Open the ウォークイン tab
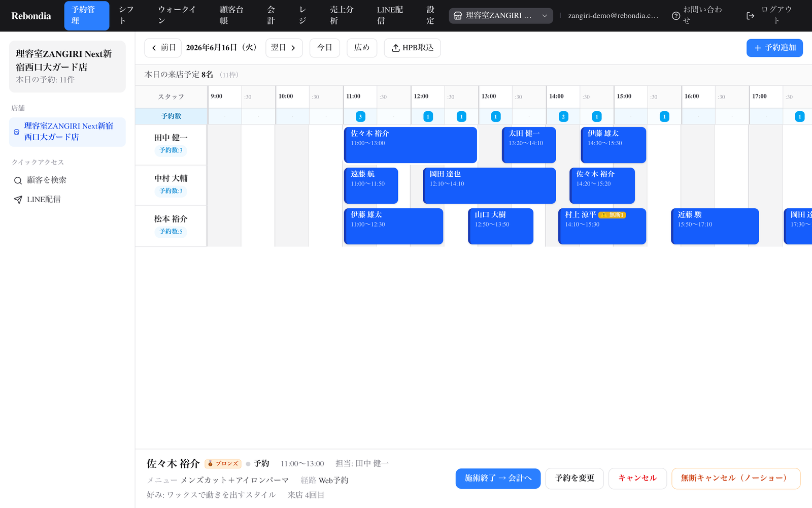Image resolution: width=812 pixels, height=508 pixels. click(x=177, y=15)
